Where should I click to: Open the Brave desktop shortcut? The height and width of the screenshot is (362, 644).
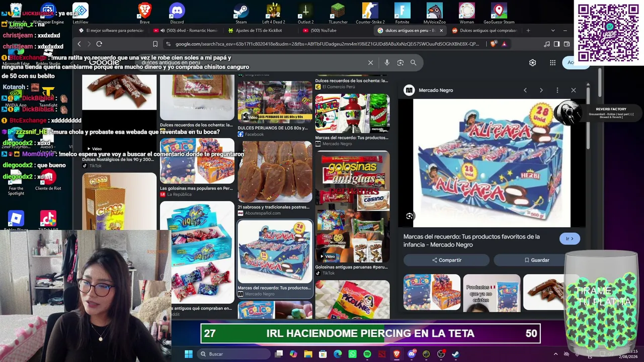[x=144, y=13]
